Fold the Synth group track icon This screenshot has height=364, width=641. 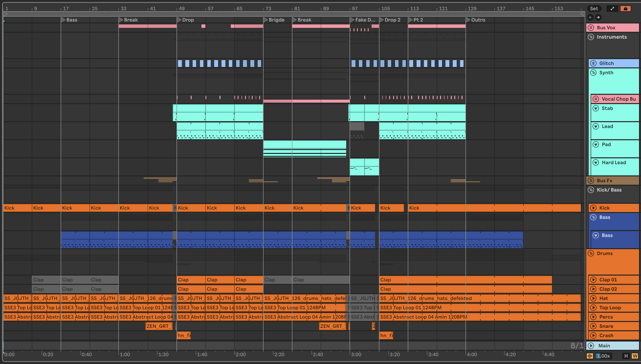(x=593, y=73)
